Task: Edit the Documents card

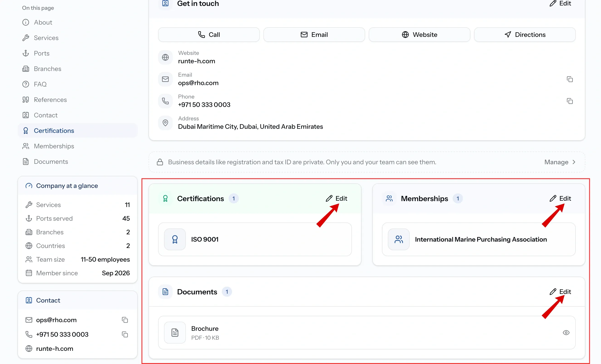Action: [x=560, y=292]
